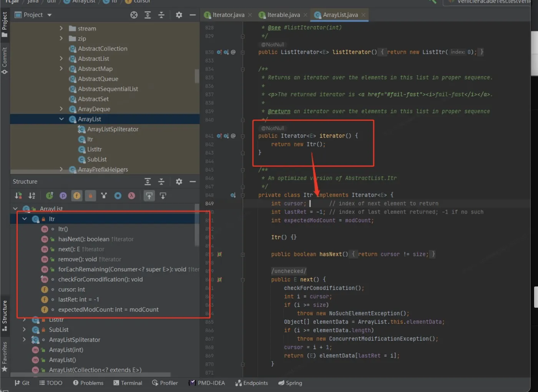Expand the stream folder
The width and height of the screenshot is (538, 392).
61,28
